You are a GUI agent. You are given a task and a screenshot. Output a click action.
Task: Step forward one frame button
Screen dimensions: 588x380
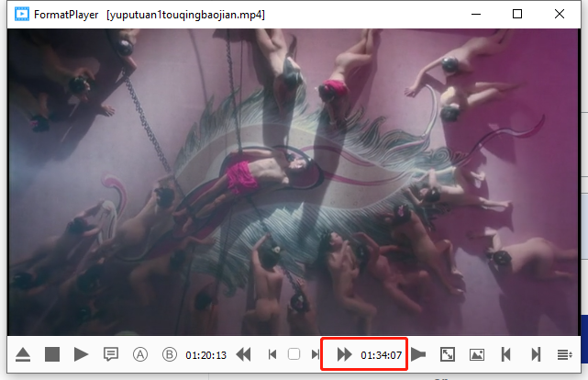coord(316,354)
